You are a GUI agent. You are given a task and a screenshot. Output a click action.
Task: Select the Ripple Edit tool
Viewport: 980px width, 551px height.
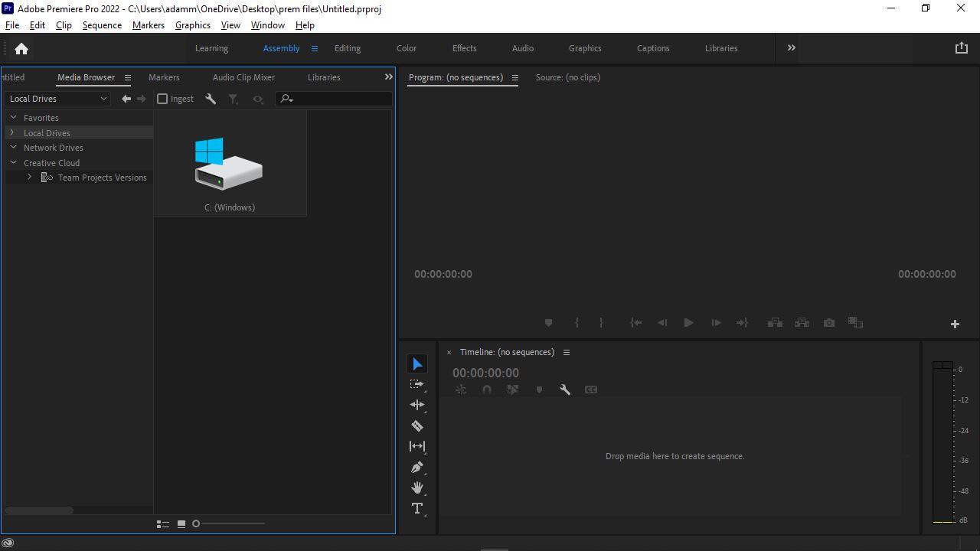(x=417, y=405)
